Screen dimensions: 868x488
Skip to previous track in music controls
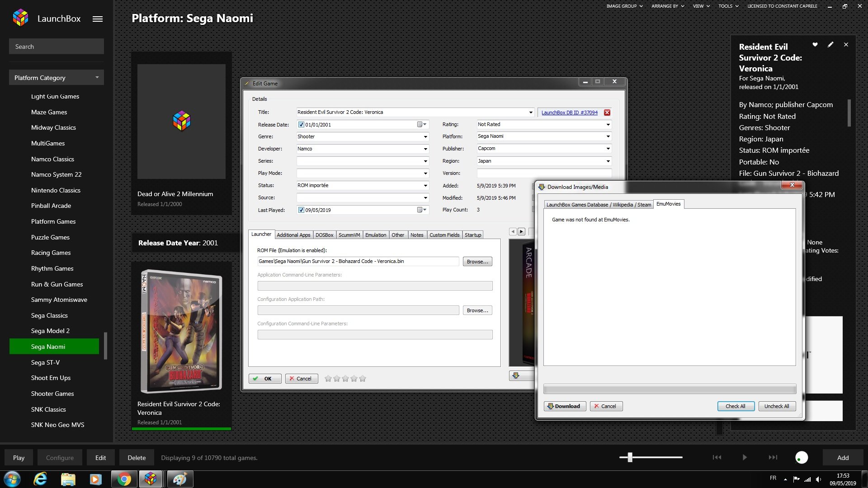pyautogui.click(x=717, y=457)
